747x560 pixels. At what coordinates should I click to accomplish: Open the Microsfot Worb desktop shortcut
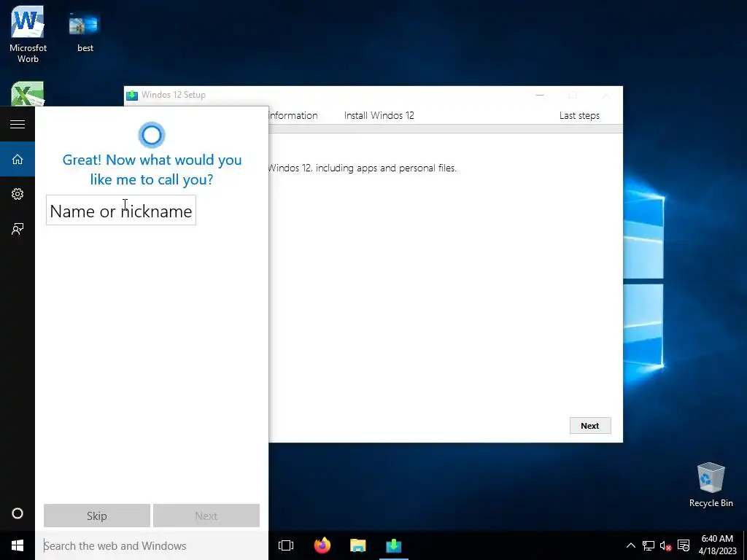pos(28,34)
